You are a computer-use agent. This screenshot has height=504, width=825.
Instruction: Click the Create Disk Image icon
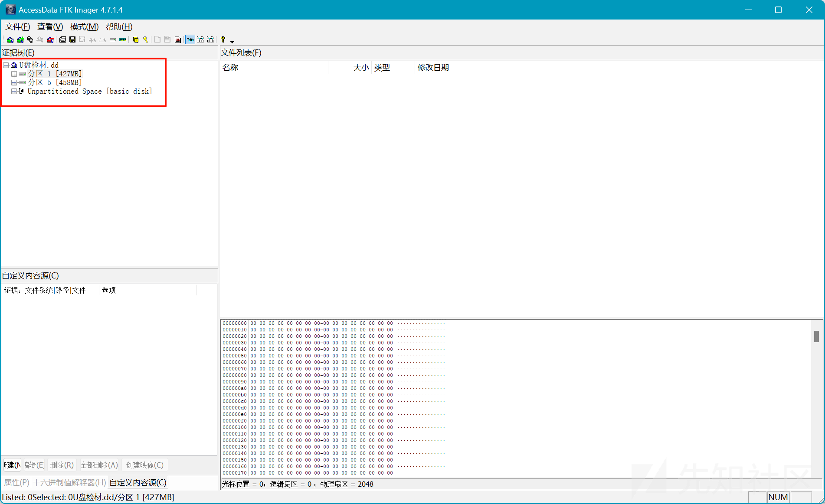[x=62, y=40]
